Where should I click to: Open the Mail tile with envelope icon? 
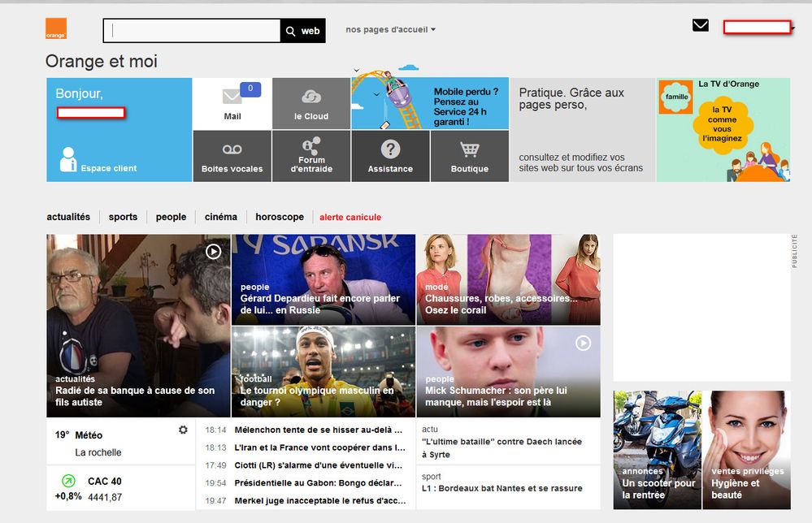[x=232, y=103]
